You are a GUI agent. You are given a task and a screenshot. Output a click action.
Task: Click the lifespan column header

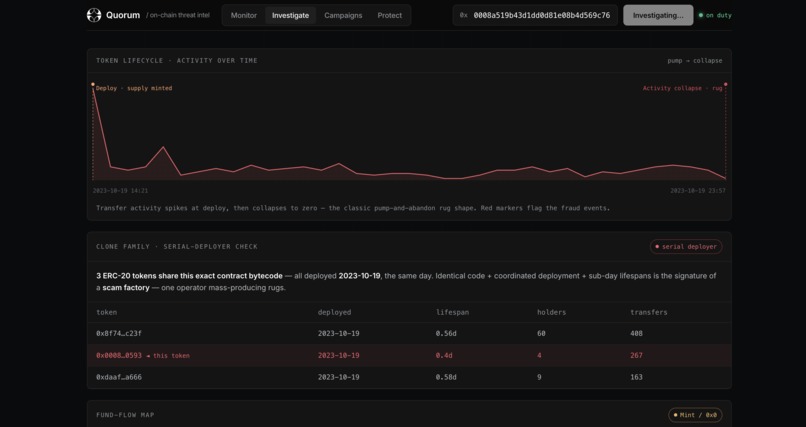point(452,312)
